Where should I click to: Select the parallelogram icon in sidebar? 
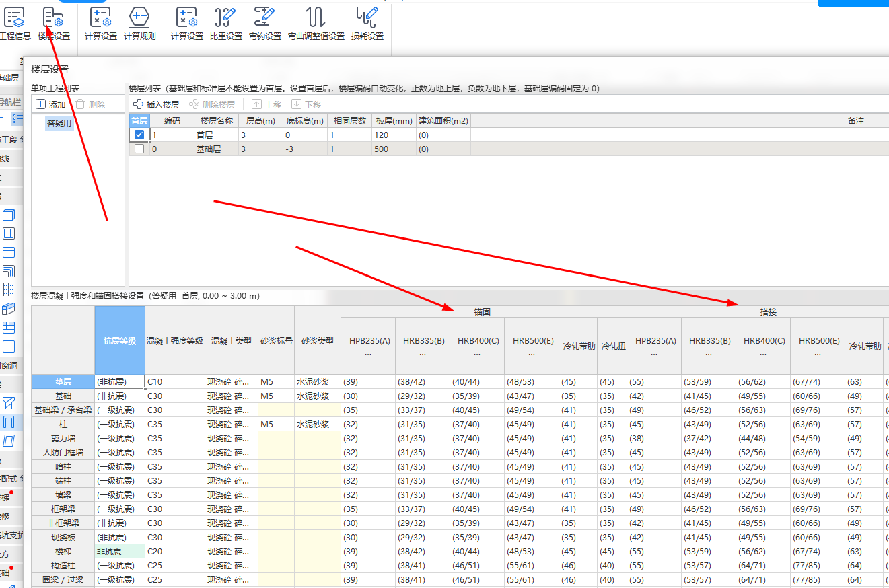(x=9, y=440)
